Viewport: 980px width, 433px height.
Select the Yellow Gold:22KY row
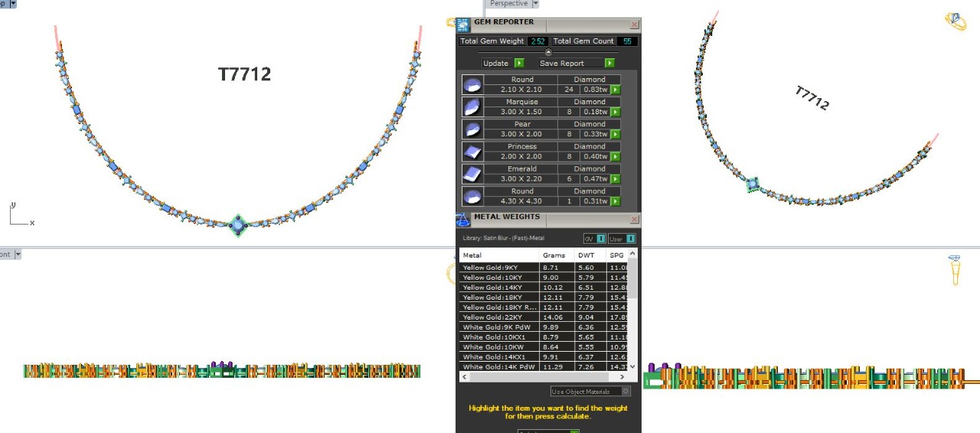[544, 317]
